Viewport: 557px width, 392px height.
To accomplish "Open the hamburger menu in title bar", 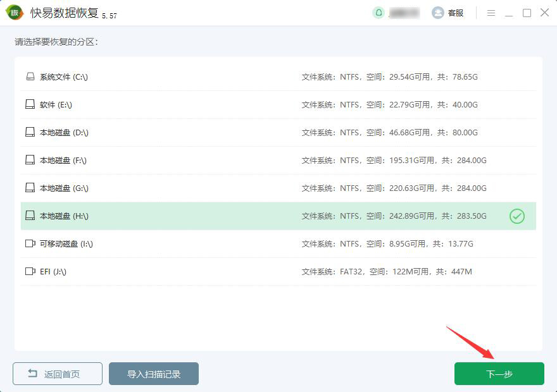I will (491, 13).
